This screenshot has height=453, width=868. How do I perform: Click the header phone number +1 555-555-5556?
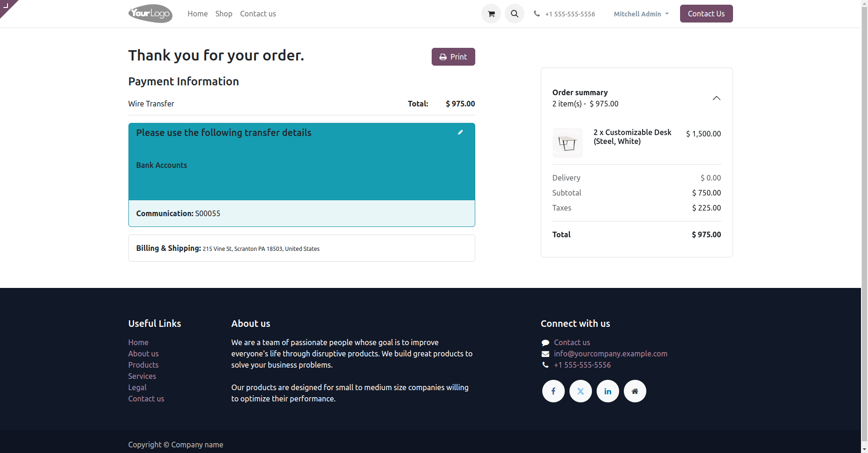[570, 14]
